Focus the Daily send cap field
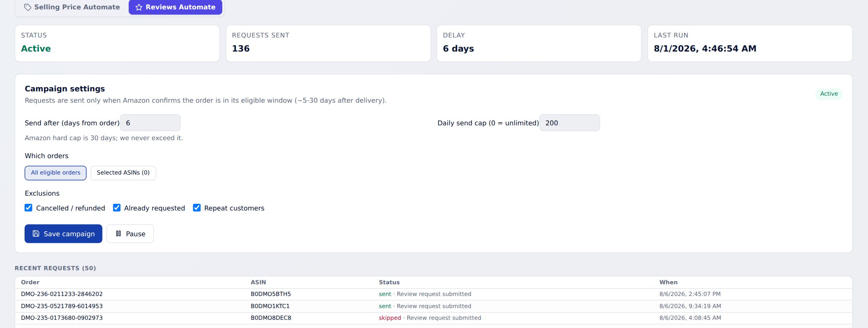 click(x=570, y=123)
